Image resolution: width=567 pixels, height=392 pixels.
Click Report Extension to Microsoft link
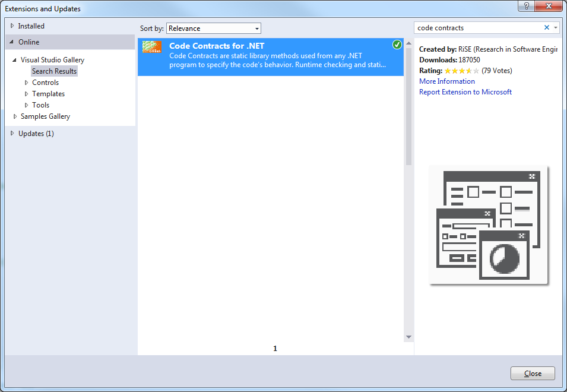pos(465,92)
